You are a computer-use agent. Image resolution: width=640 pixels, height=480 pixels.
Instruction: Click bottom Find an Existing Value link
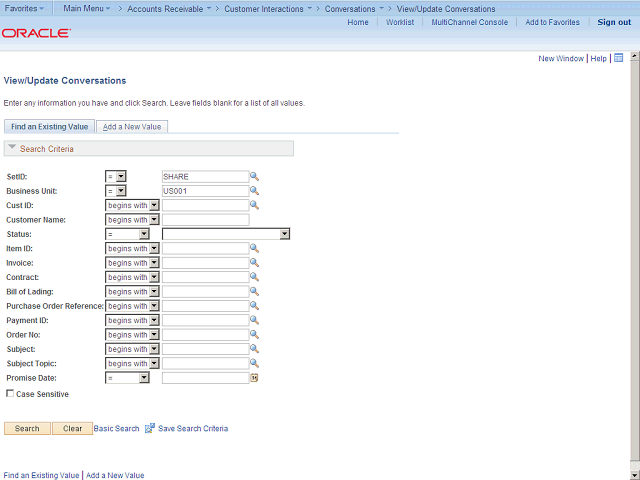[41, 475]
